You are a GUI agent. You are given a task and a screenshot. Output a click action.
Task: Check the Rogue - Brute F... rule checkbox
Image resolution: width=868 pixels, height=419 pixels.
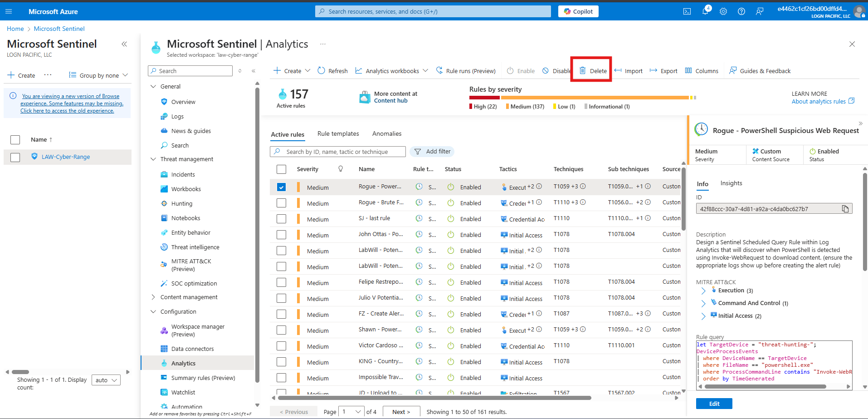pyautogui.click(x=281, y=203)
